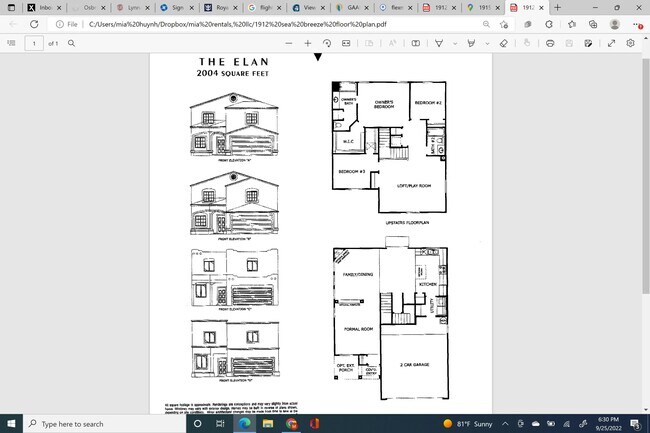Viewport: 650px width, 433px height.
Task: Open the Favorites list
Action: pyautogui.click(x=572, y=24)
